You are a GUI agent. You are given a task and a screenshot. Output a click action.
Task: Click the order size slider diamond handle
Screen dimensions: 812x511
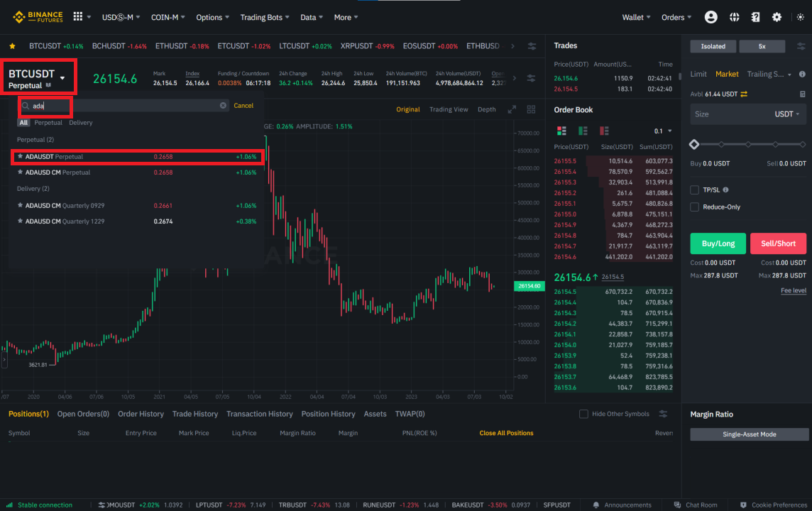coord(694,145)
